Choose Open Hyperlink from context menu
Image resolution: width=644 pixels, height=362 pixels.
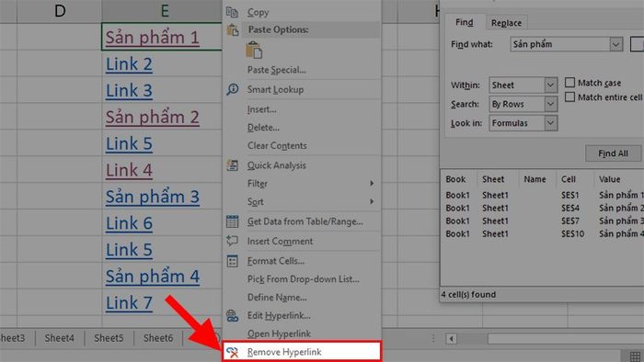coord(302,334)
